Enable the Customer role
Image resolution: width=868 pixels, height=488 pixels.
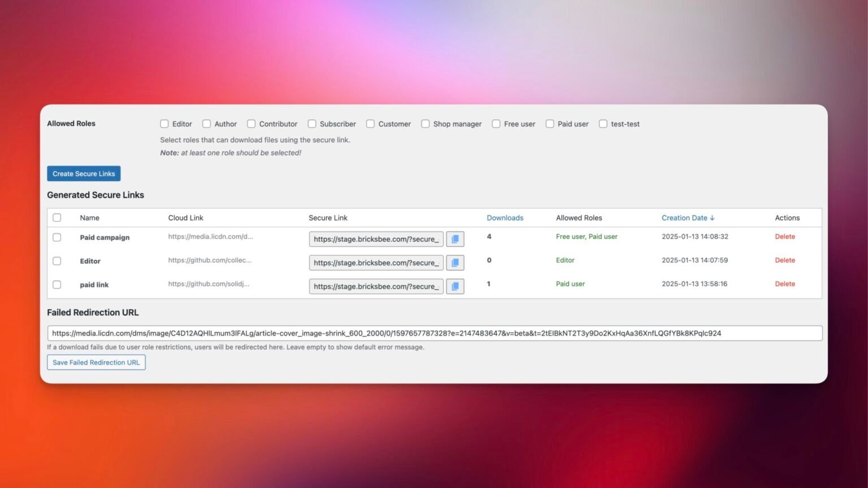[x=370, y=124]
